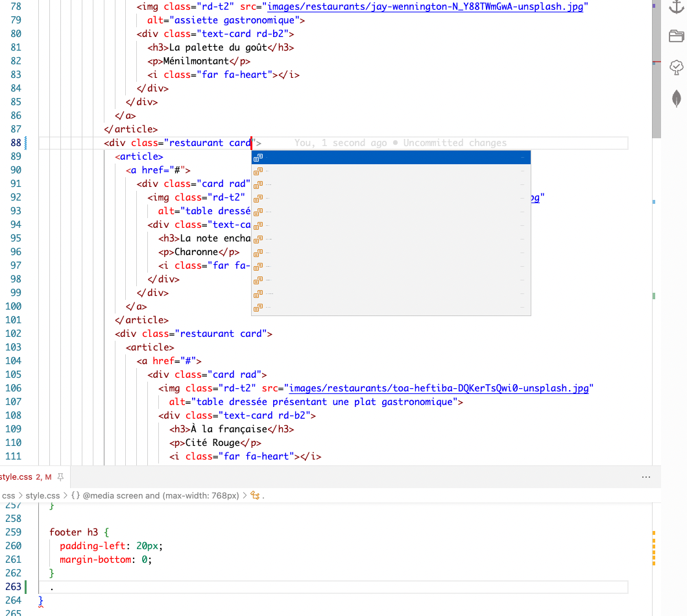The width and height of the screenshot is (687, 616).
Task: Select the highlighted entry in the autocomplete popup
Action: click(x=389, y=157)
